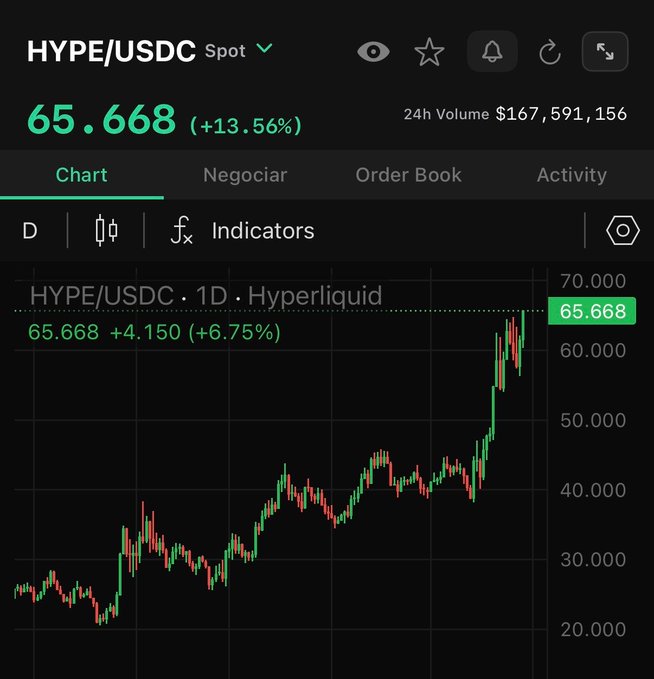Open the HYPE/USDC pair dropdown chevron

pyautogui.click(x=264, y=48)
